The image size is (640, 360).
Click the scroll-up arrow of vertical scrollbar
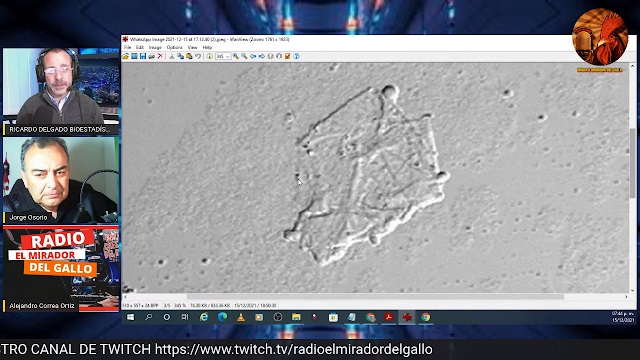[632, 66]
